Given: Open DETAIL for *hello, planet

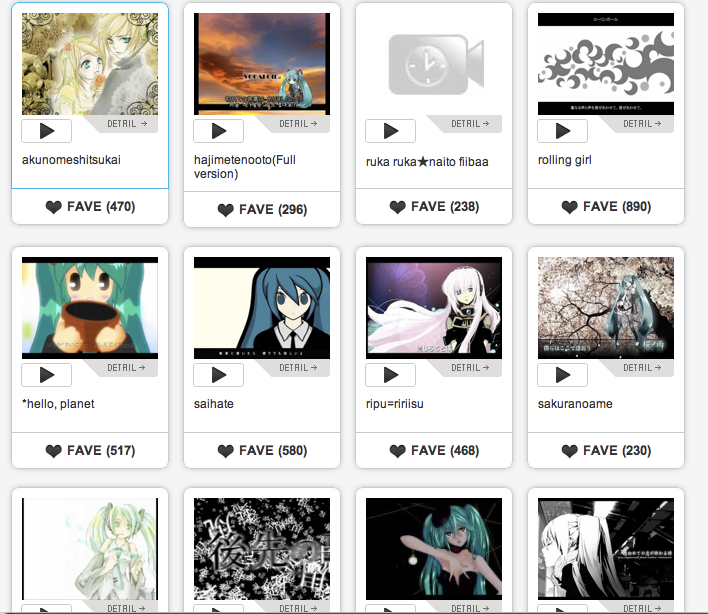Looking at the screenshot, I should 126,368.
